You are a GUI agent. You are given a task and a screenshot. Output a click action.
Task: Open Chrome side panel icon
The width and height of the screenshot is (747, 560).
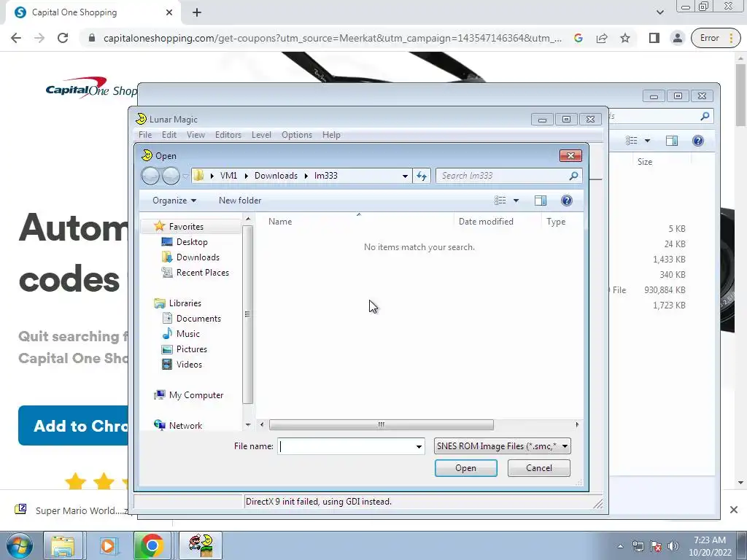[654, 38]
